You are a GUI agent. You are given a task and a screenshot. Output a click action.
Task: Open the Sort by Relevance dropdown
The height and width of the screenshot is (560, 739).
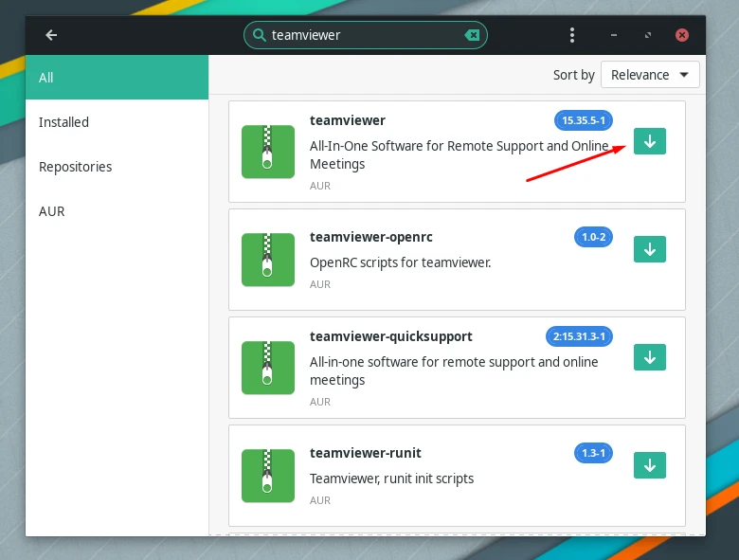point(649,75)
